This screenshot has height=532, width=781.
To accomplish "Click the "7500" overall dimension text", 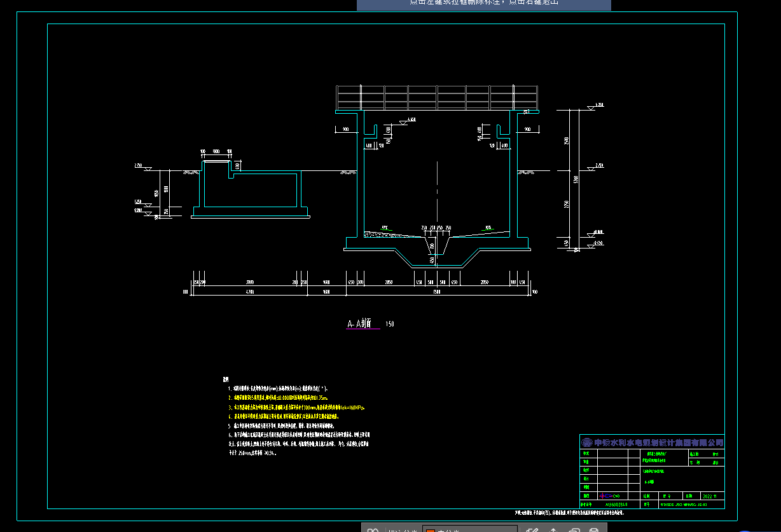I will [x=436, y=292].
